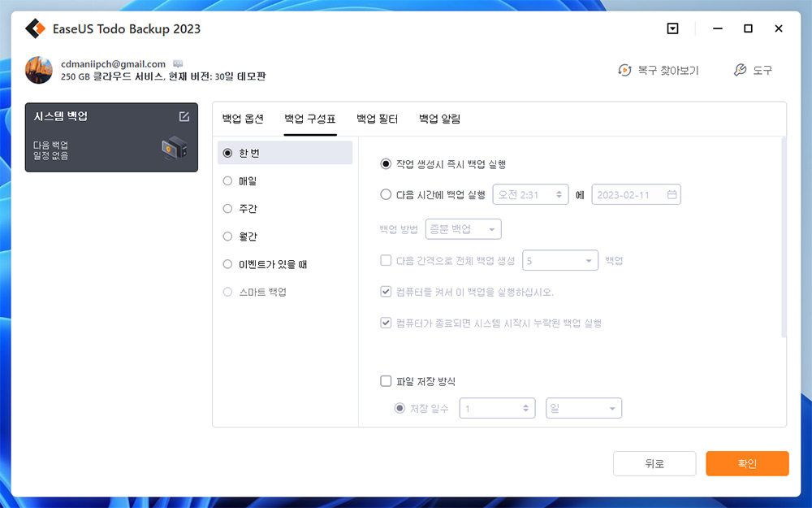Screen dimensions: 812x508
Task: Close the EaseUS Todo Backup window
Action: (779, 28)
